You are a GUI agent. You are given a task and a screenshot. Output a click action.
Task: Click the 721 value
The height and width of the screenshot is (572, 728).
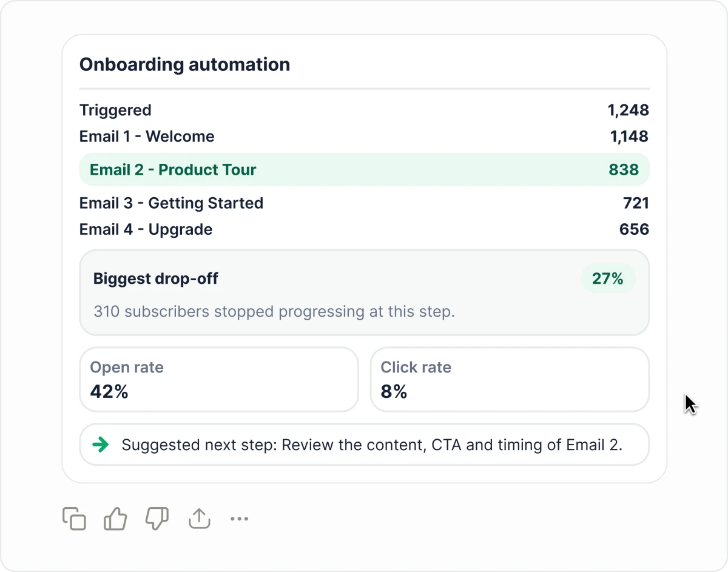(636, 203)
